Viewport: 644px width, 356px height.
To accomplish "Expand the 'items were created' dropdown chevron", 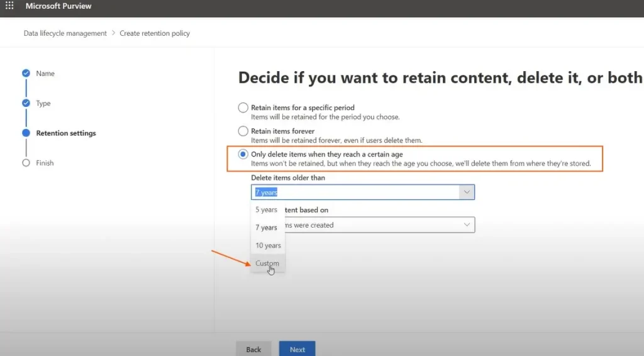I will [466, 225].
